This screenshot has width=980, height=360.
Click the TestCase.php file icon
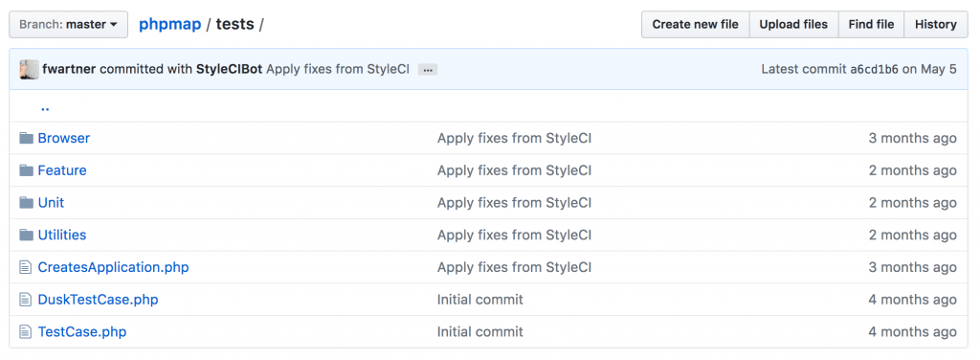tap(26, 332)
